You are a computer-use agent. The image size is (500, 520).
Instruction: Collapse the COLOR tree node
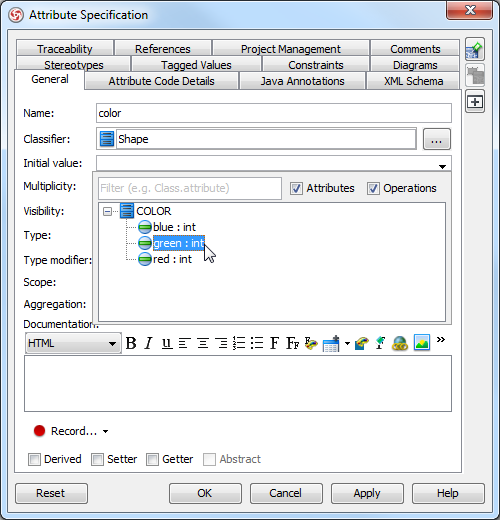107,211
